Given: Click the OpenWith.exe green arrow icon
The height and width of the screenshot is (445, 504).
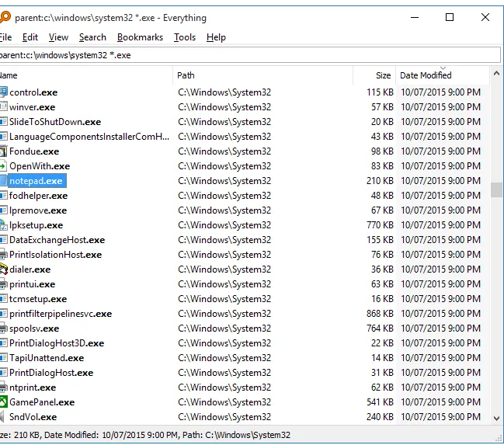Looking at the screenshot, I should click(x=3, y=166).
